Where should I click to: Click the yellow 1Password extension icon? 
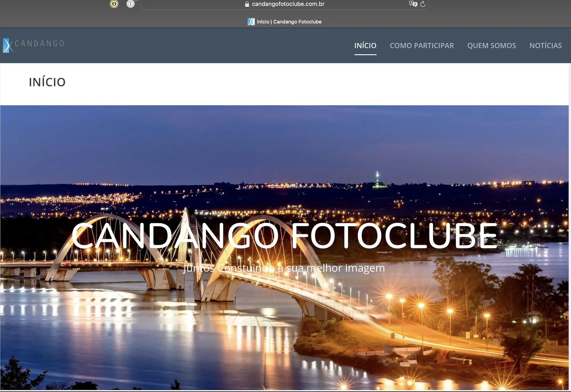[x=114, y=4]
